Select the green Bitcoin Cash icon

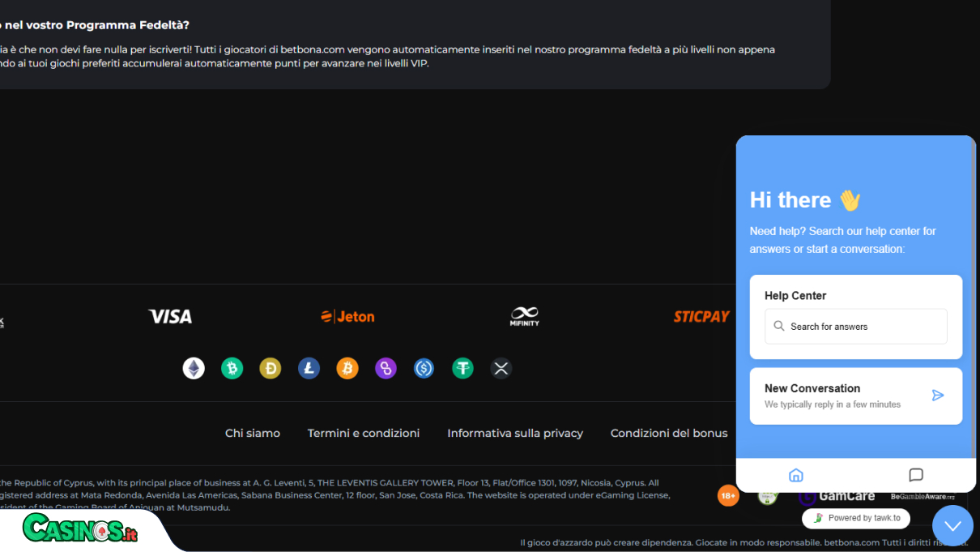point(232,369)
